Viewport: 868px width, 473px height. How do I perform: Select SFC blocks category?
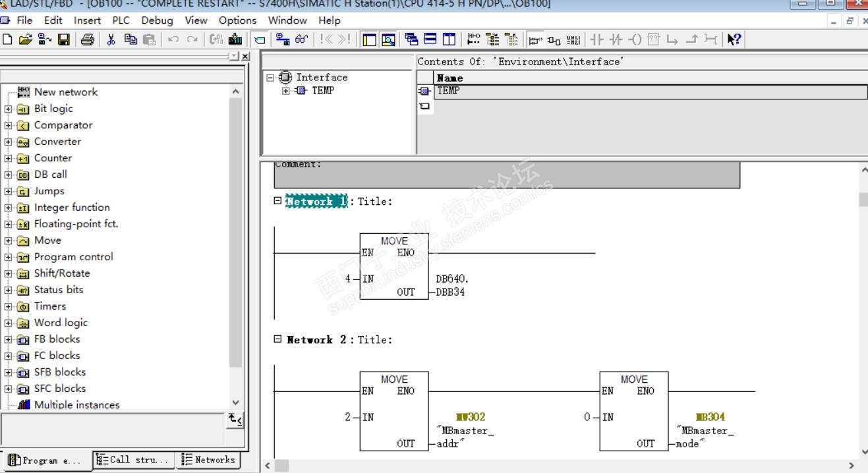click(x=60, y=389)
